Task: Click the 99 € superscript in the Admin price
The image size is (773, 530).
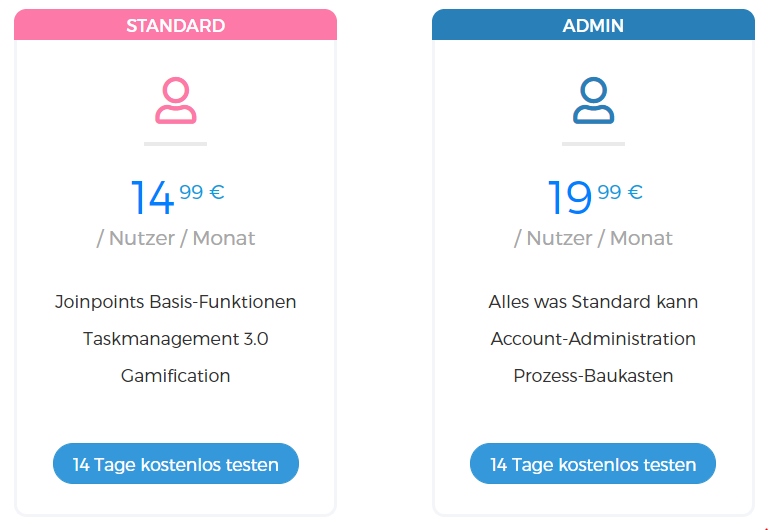Action: pos(620,192)
